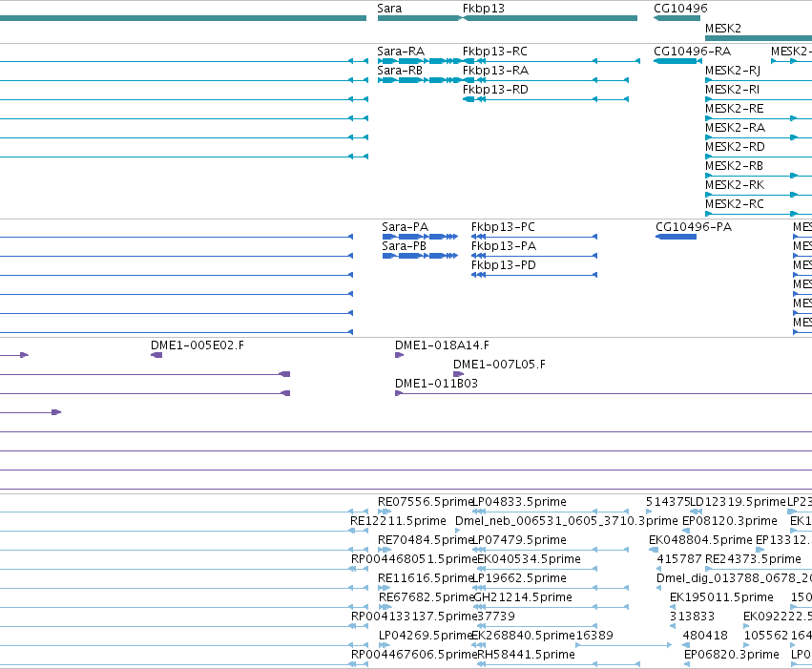Select the DME1-011B03 feature

coord(603,393)
